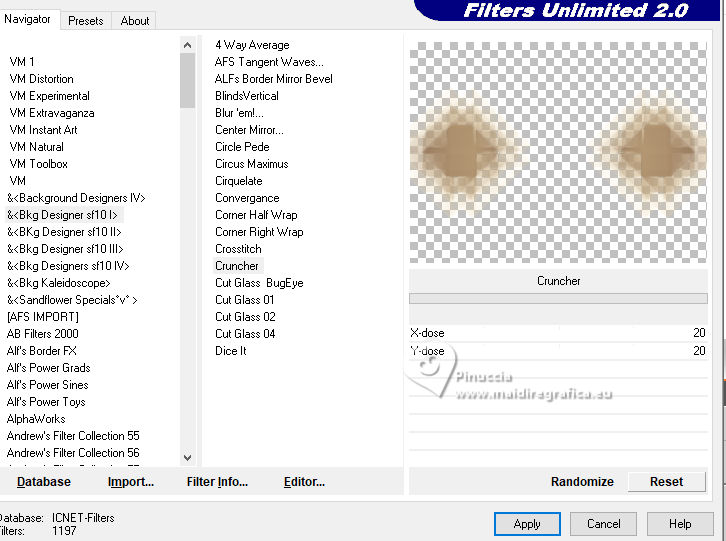The height and width of the screenshot is (541, 726).
Task: Choose the Cut Glass 04 filter
Action: 245,334
